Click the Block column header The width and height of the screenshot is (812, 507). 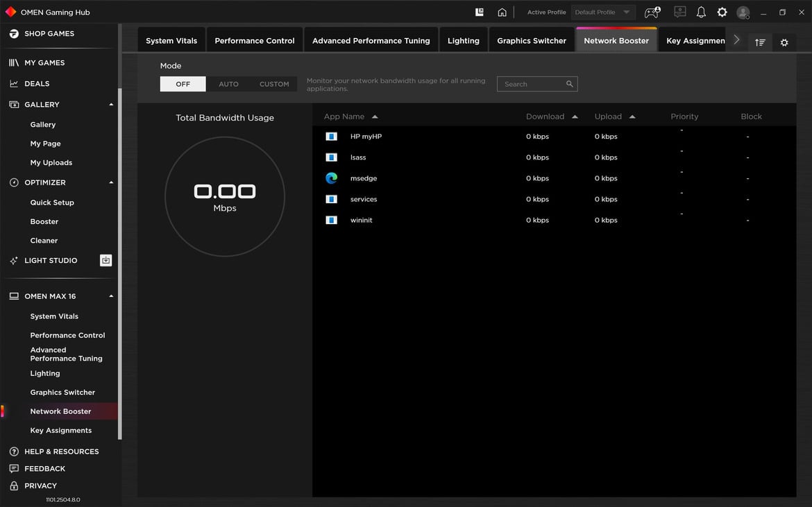pos(751,117)
